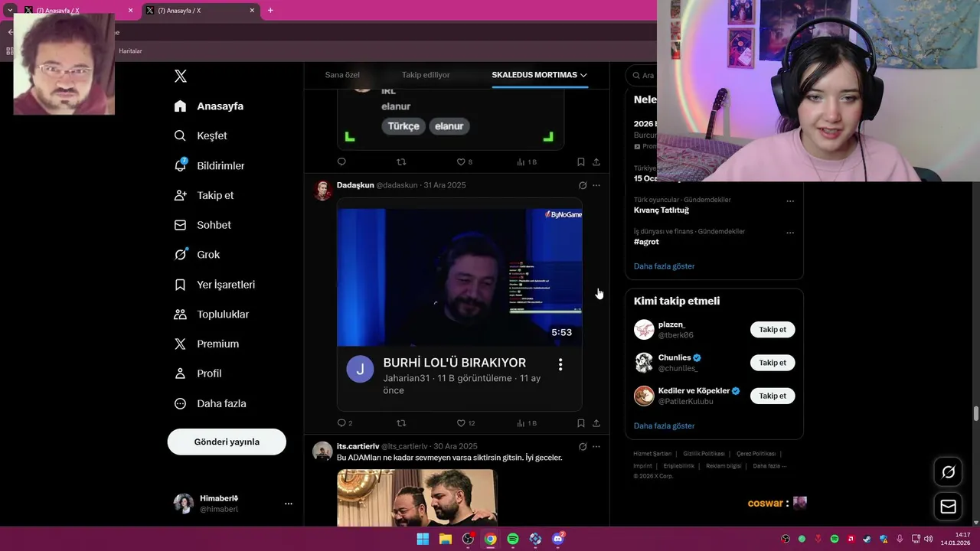Open more options on its.cartierlv's post

pyautogui.click(x=596, y=446)
